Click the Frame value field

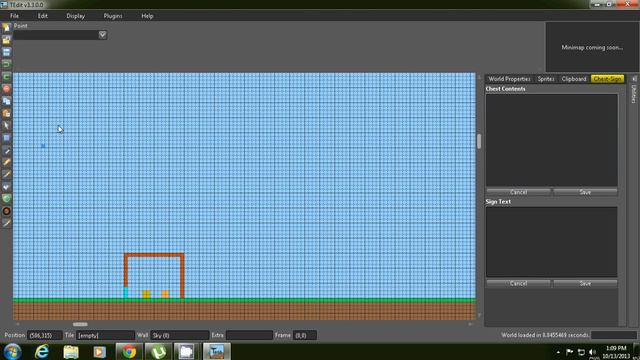click(304, 335)
